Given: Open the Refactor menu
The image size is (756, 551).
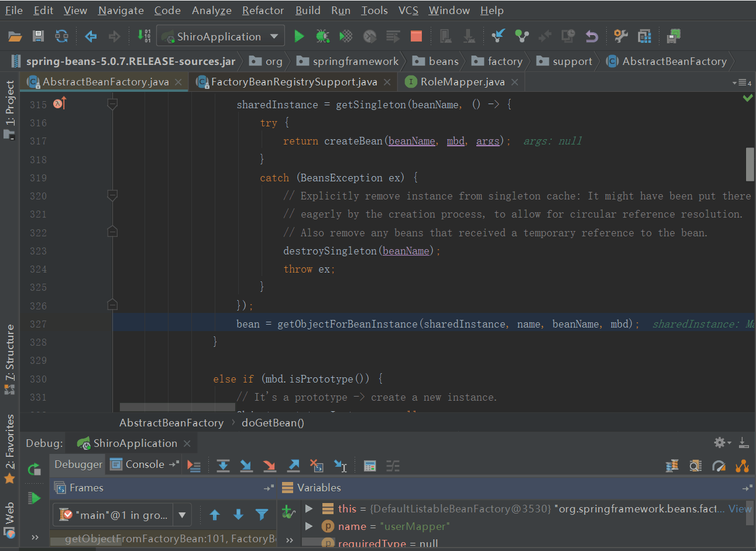Looking at the screenshot, I should click(263, 11).
